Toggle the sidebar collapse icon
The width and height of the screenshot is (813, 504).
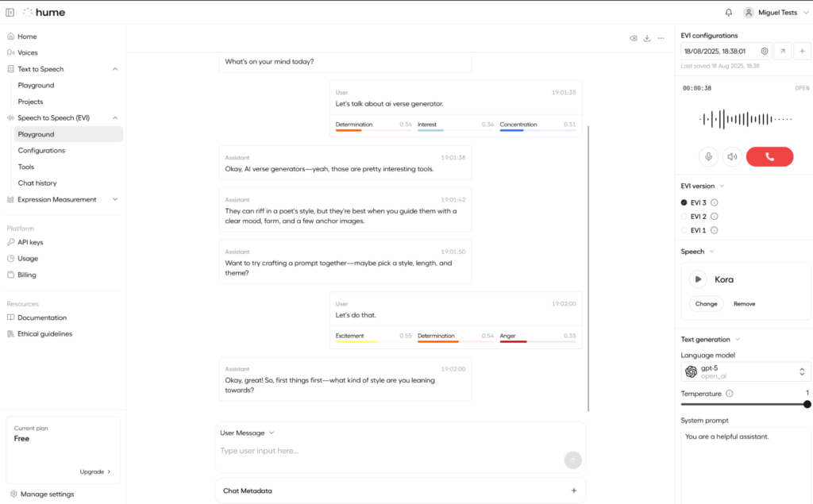tap(10, 13)
